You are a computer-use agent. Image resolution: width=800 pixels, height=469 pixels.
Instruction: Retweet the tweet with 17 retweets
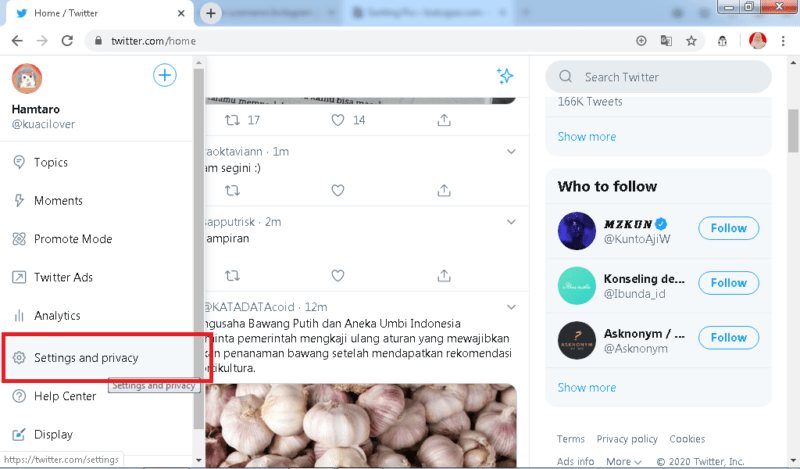pos(233,120)
